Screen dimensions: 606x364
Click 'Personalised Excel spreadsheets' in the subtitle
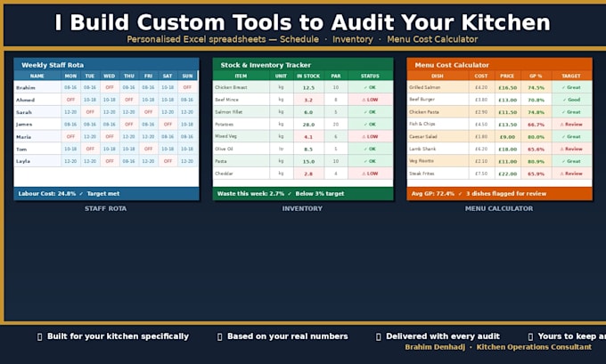click(196, 39)
